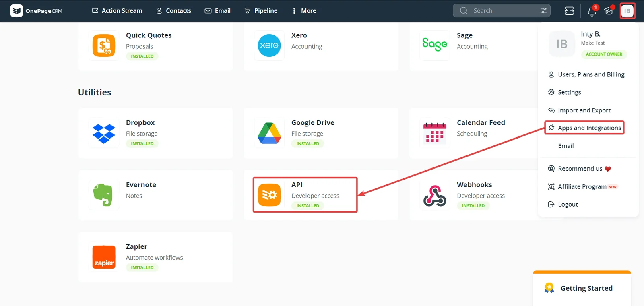
Task: Open the Sage title link
Action: tap(464, 35)
